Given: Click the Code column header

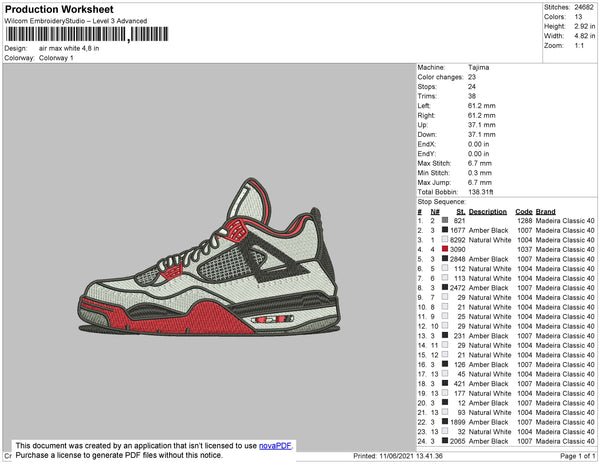Looking at the screenshot, I should coord(523,212).
